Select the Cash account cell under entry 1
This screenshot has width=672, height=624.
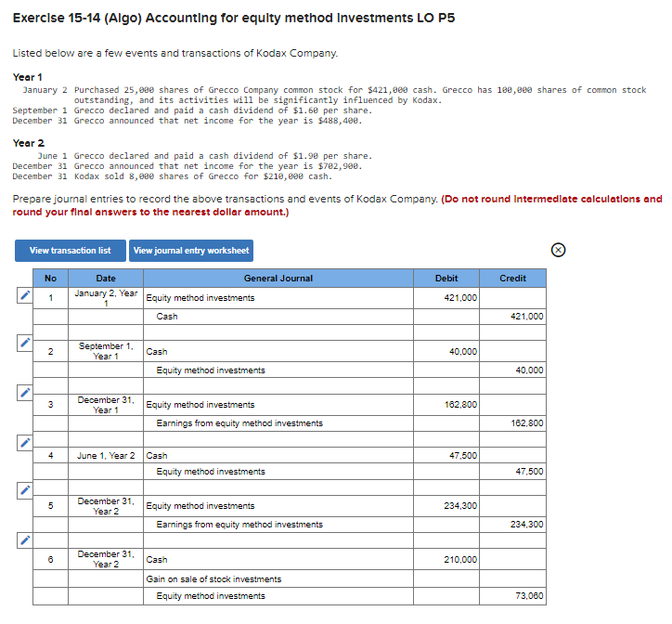[278, 317]
